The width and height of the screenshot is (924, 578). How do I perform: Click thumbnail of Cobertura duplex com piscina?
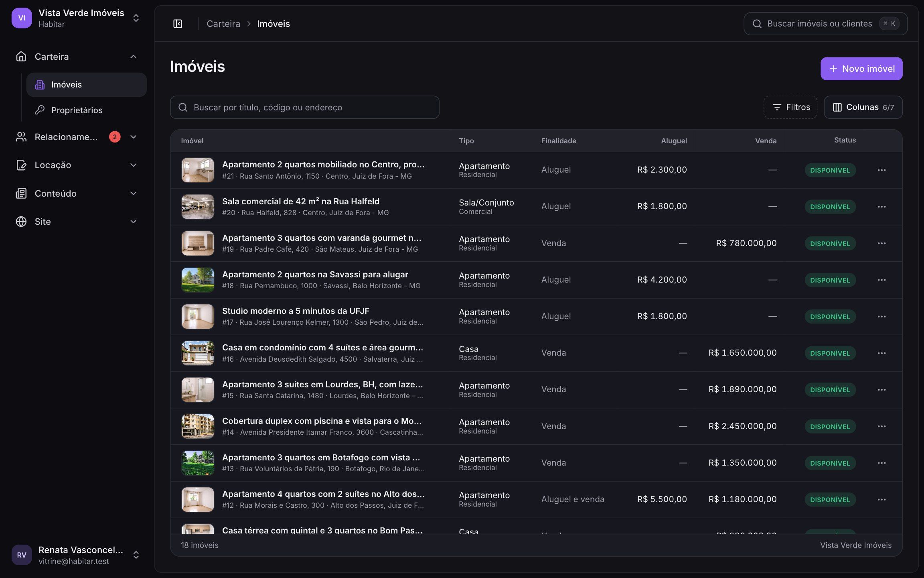point(198,426)
